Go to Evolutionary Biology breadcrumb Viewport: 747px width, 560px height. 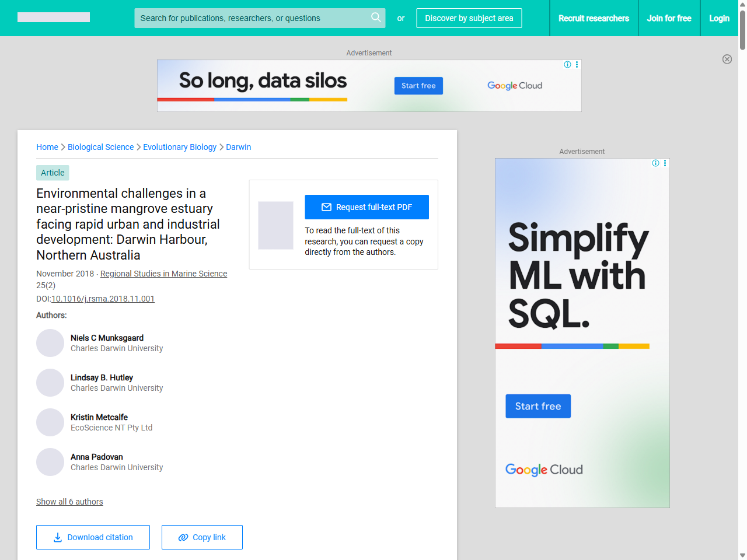(x=180, y=147)
